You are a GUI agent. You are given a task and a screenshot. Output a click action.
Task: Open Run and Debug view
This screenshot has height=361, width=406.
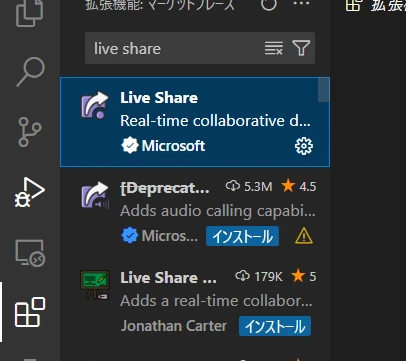click(30, 192)
